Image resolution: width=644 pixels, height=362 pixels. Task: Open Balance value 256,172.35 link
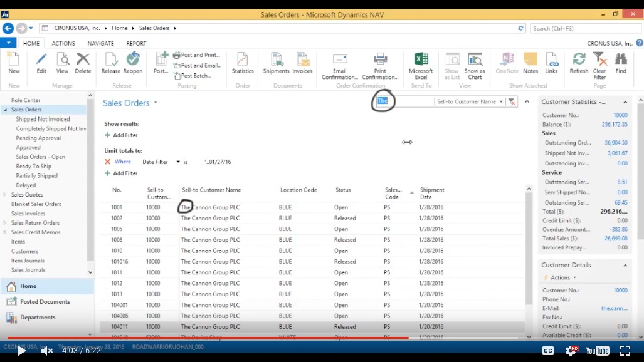[x=615, y=124]
